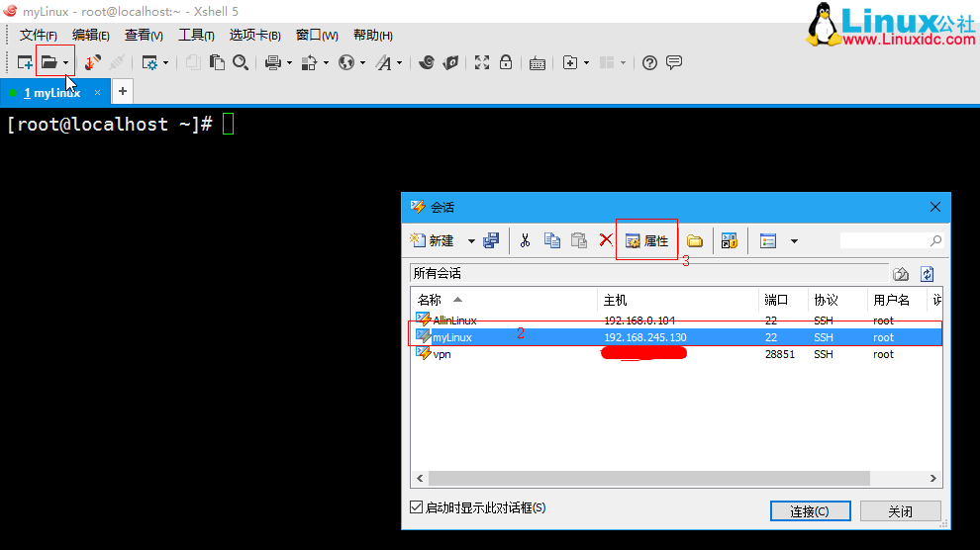Open the 工具(T) menu
This screenshot has width=980, height=550.
pos(196,35)
